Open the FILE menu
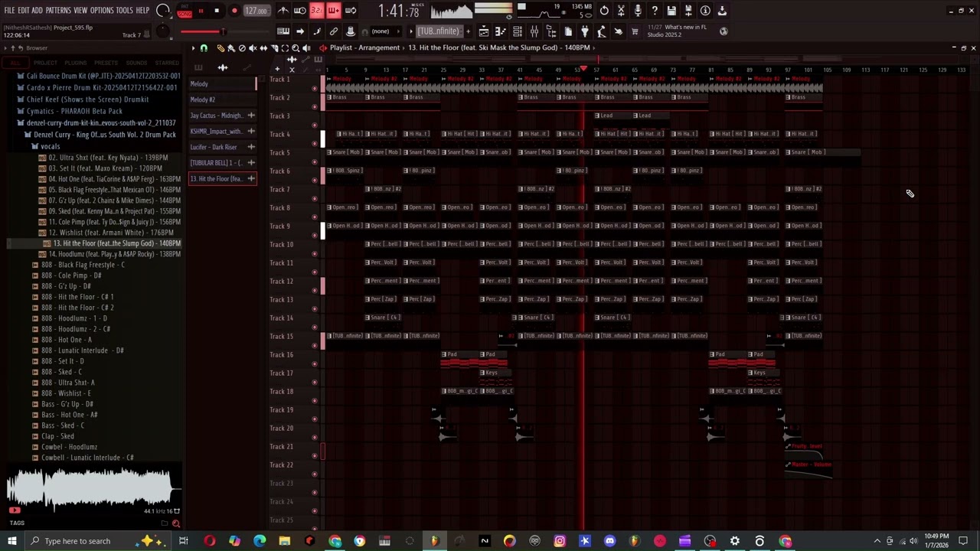This screenshot has height=551, width=980. pos(9,10)
